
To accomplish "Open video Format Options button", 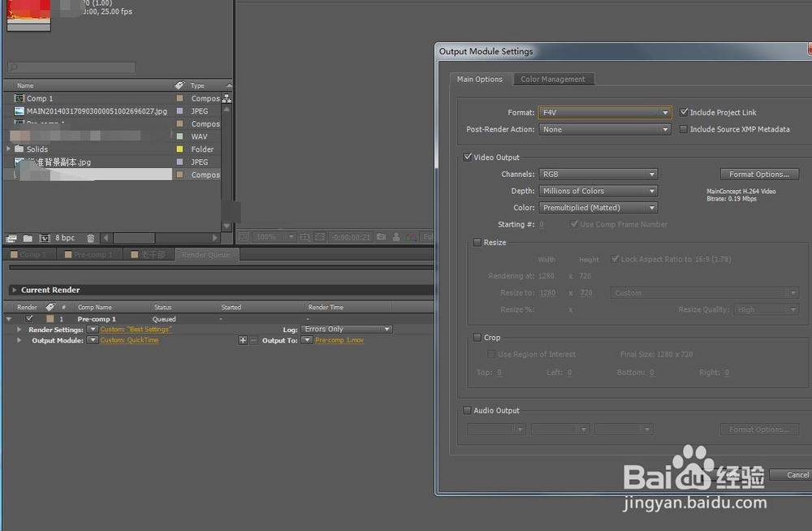I will coord(759,174).
